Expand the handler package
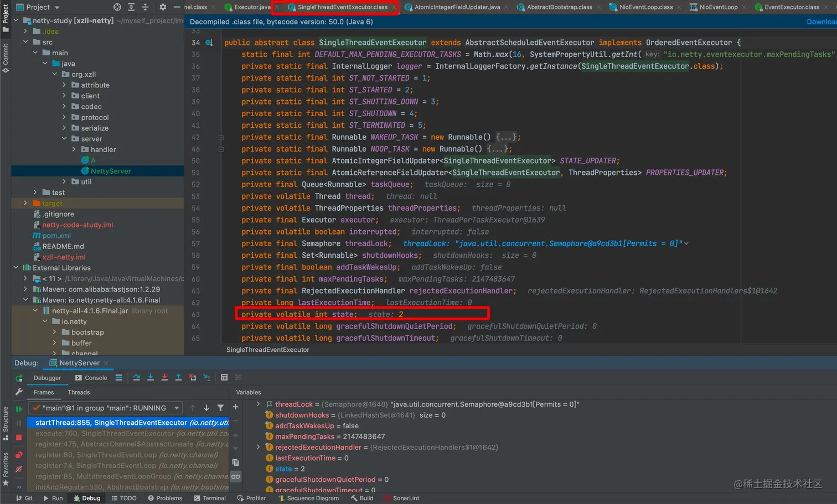This screenshot has width=837, height=504. click(74, 149)
